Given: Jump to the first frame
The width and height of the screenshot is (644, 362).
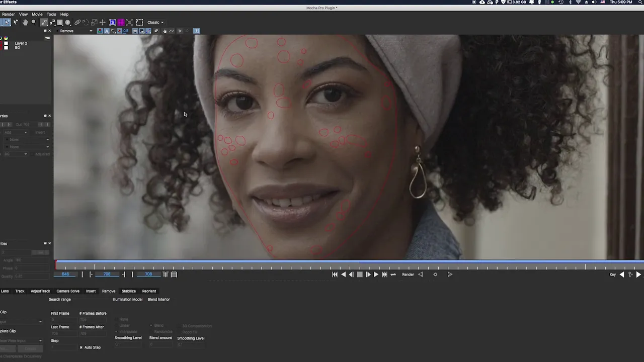Looking at the screenshot, I should pos(335,275).
